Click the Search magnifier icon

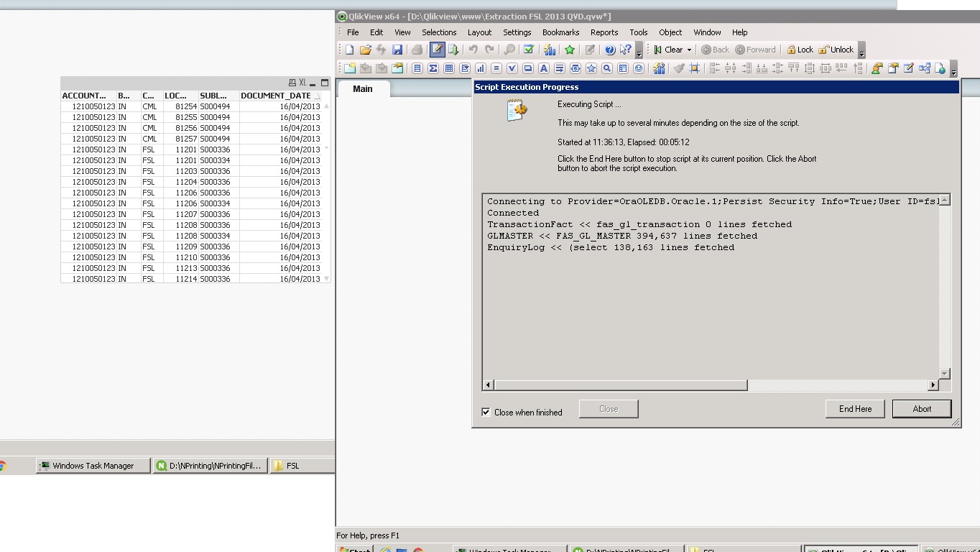509,50
